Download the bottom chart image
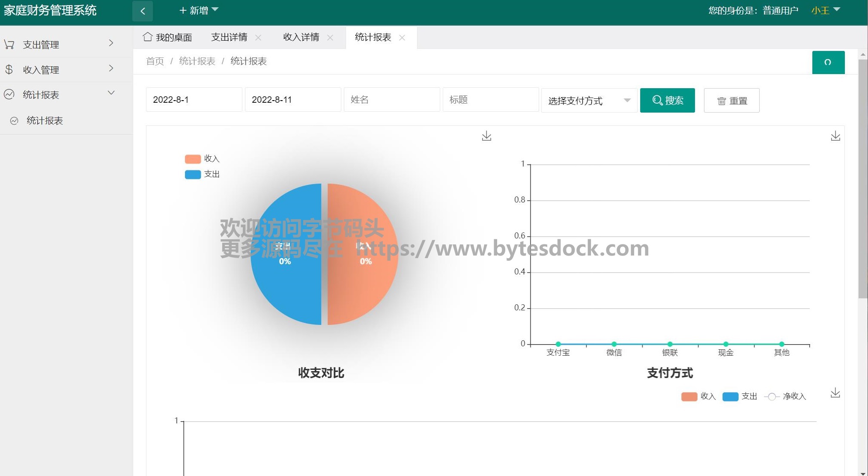Screen dimensions: 868x476 click(x=835, y=393)
